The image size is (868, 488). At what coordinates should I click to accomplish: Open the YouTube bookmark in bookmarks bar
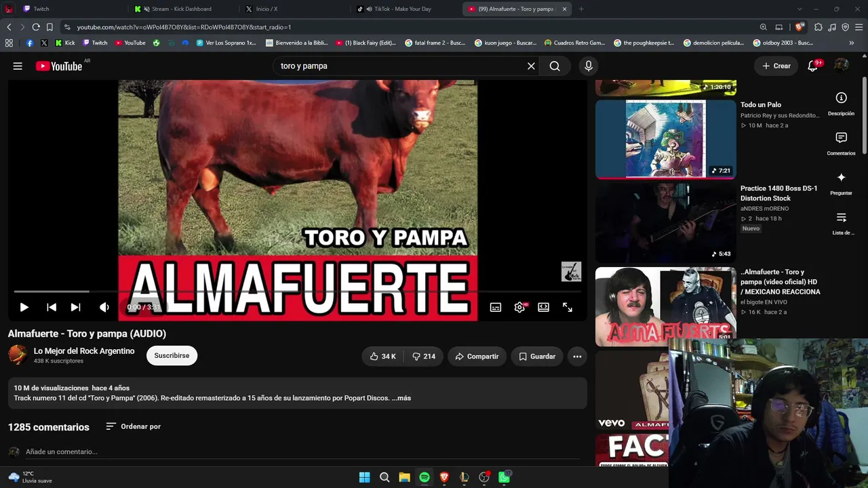coord(130,43)
